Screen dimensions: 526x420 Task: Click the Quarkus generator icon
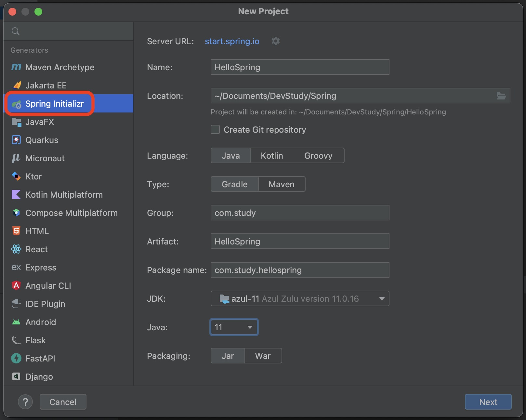(16, 140)
